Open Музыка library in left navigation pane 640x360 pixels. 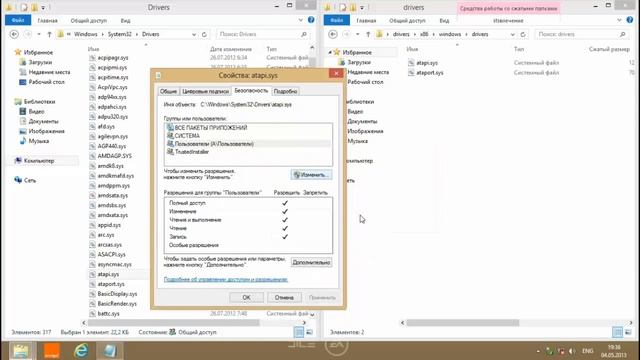(x=39, y=141)
